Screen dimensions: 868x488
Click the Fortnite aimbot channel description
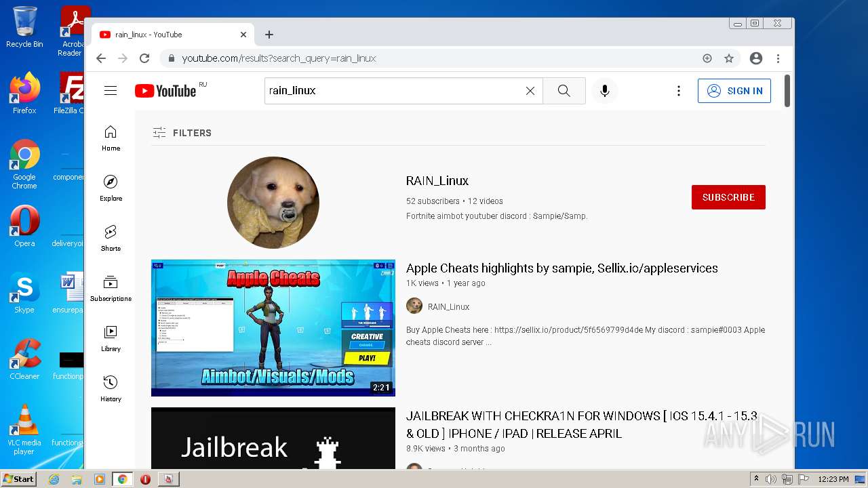tap(497, 216)
